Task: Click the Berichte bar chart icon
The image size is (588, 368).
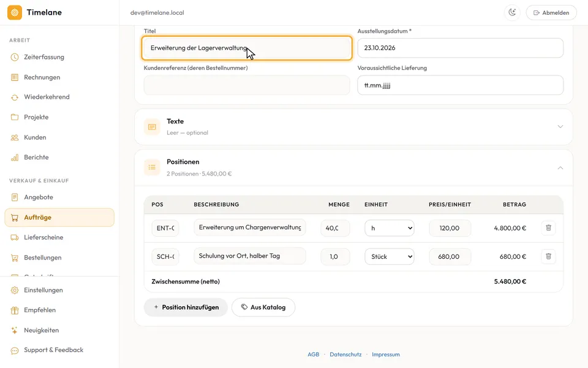Action: 15,158
